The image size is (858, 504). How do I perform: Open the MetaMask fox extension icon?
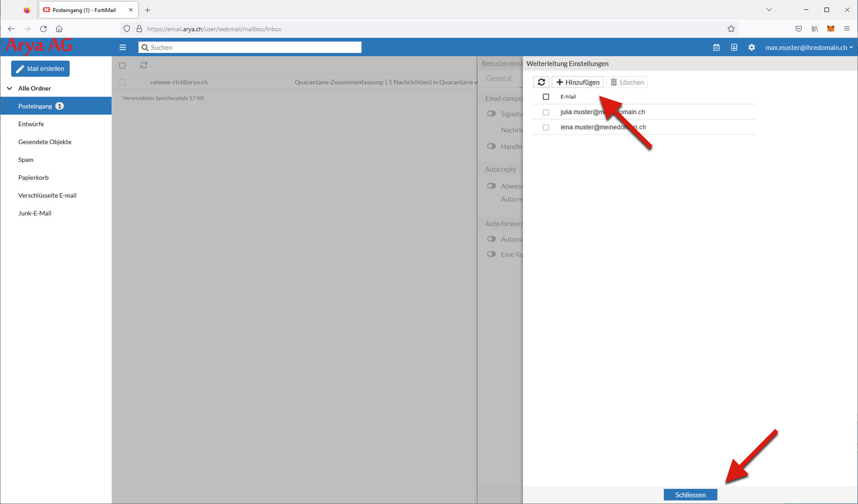[x=831, y=29]
